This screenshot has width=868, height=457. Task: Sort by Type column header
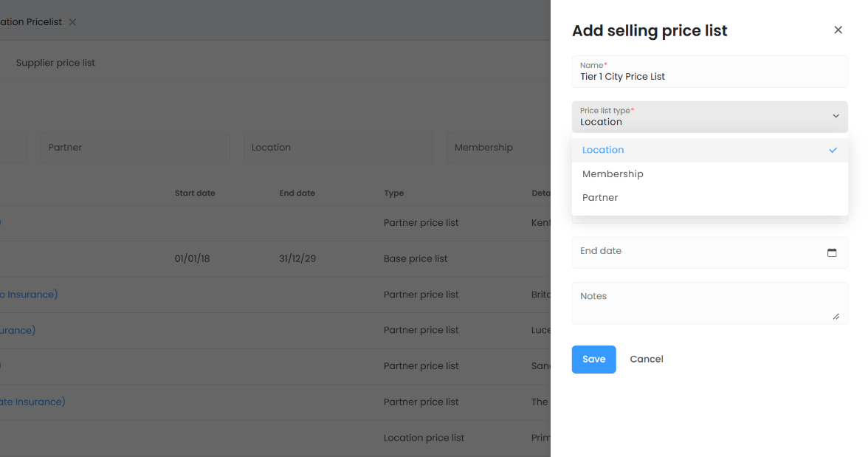(393, 193)
